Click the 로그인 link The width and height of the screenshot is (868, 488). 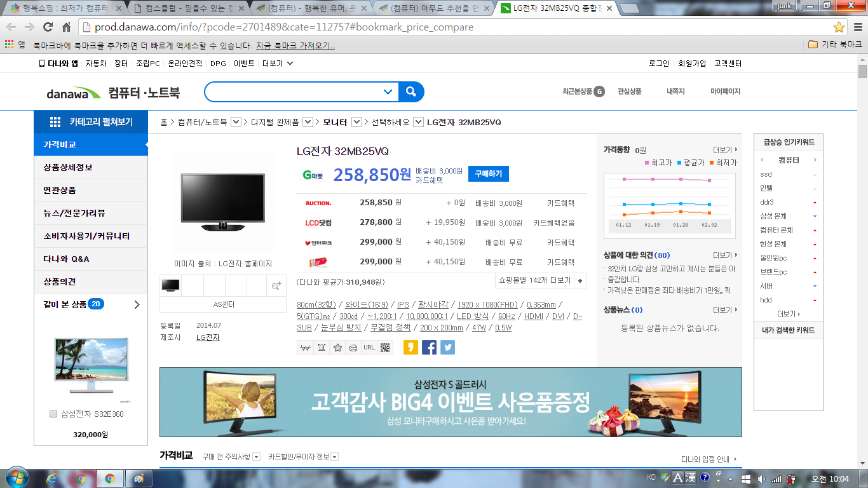(x=658, y=64)
